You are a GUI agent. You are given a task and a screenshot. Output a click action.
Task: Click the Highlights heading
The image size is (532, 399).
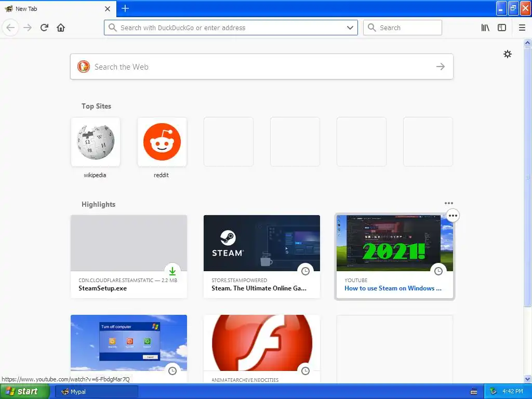[98, 204]
